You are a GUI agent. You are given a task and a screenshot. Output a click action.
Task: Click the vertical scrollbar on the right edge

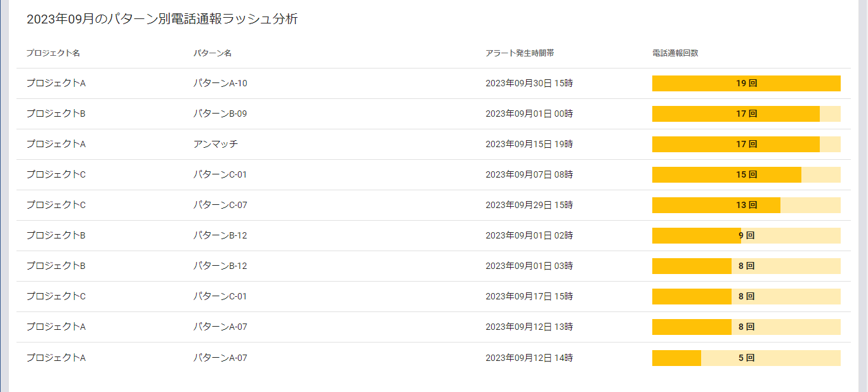click(x=863, y=190)
